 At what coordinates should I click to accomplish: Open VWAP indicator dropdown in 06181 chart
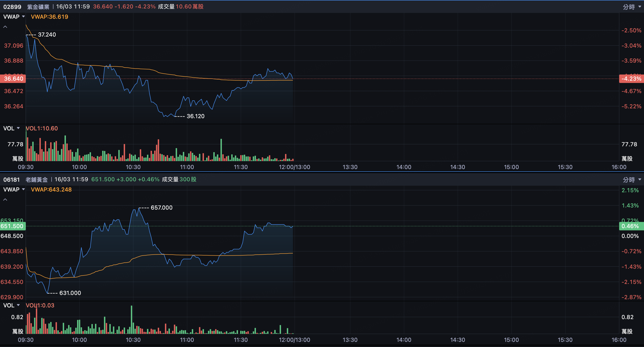(14, 189)
